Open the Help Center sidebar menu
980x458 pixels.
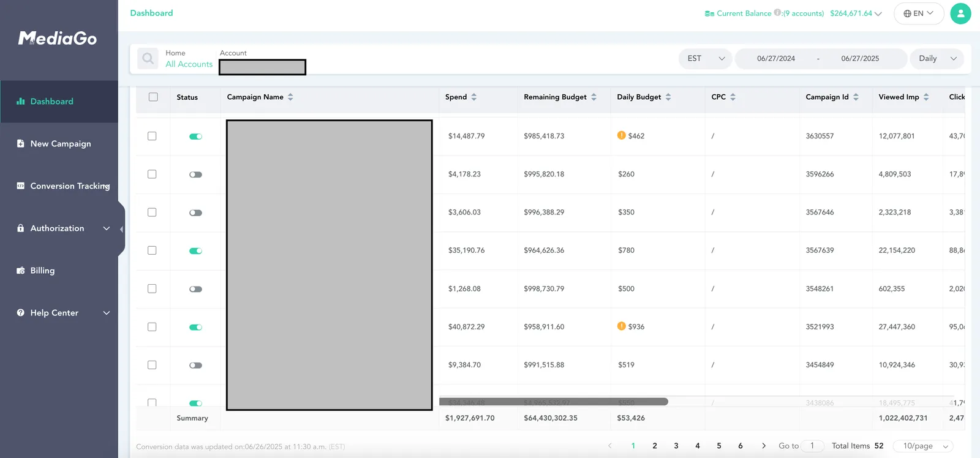click(59, 313)
